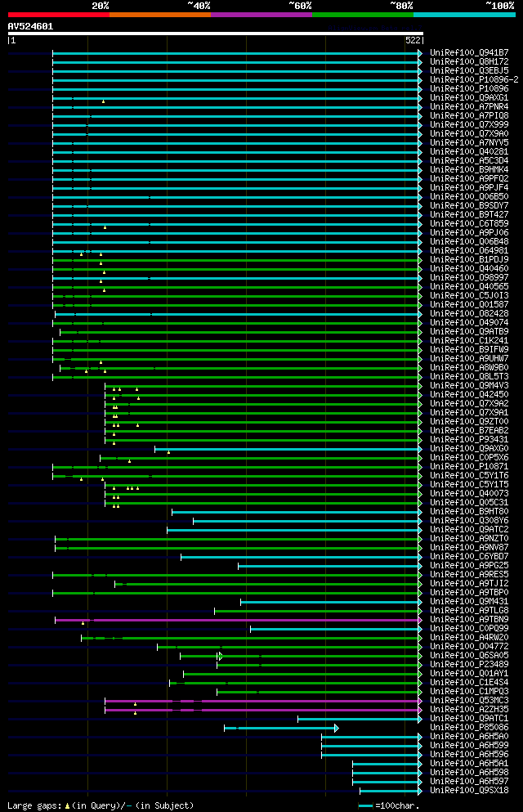Viewport: 523px width, 812px height.
Task: Click the =100char. scale bar legend
Action: click(388, 805)
